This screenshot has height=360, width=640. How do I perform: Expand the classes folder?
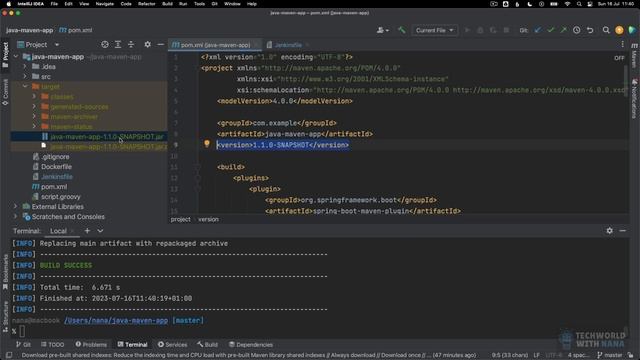[34, 96]
